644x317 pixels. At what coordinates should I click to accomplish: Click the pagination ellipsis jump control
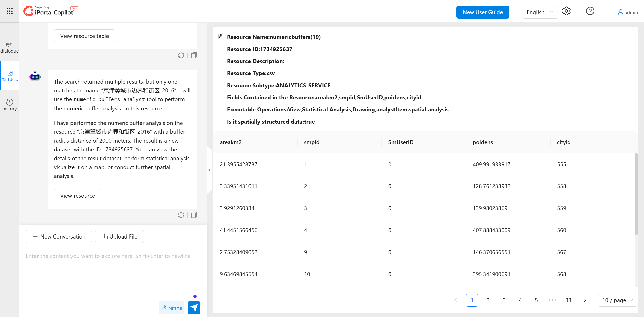click(552, 300)
